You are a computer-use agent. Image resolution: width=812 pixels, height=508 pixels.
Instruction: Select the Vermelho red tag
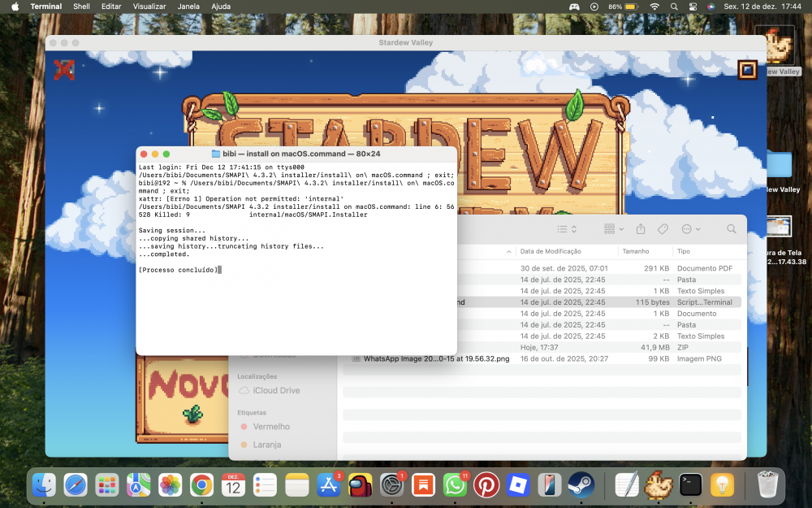pyautogui.click(x=271, y=427)
